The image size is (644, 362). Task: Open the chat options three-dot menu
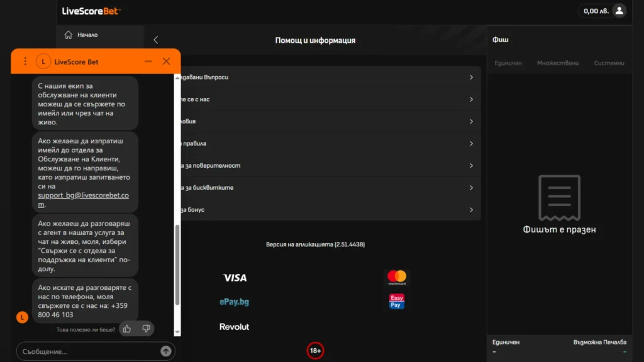click(x=25, y=62)
